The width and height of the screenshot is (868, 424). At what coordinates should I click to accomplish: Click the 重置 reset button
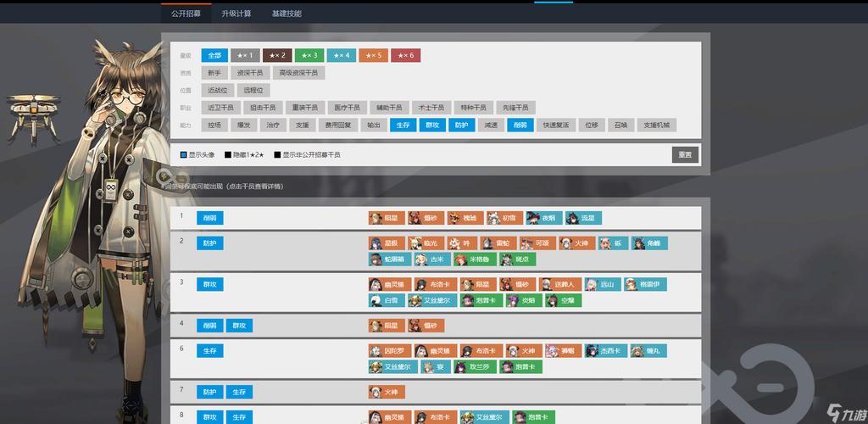point(685,155)
